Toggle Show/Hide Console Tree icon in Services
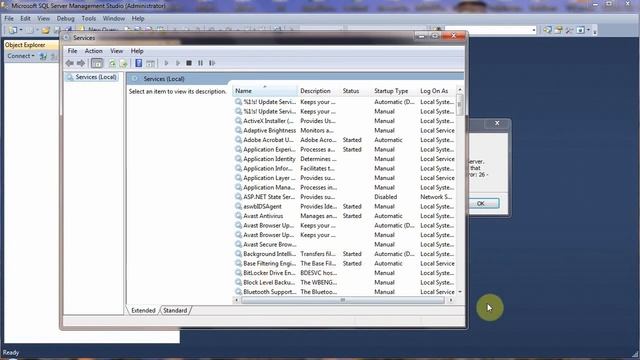Screen dimensions: 640x360 pos(97,63)
